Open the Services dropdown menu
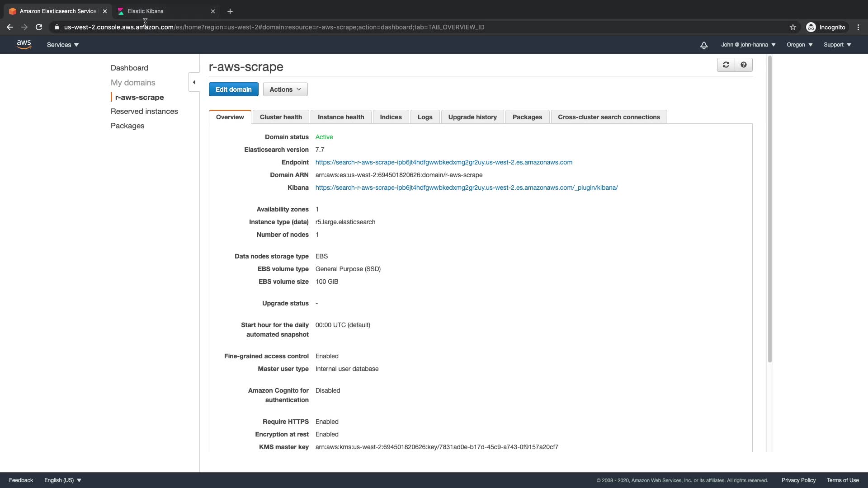The height and width of the screenshot is (488, 868). (x=63, y=45)
